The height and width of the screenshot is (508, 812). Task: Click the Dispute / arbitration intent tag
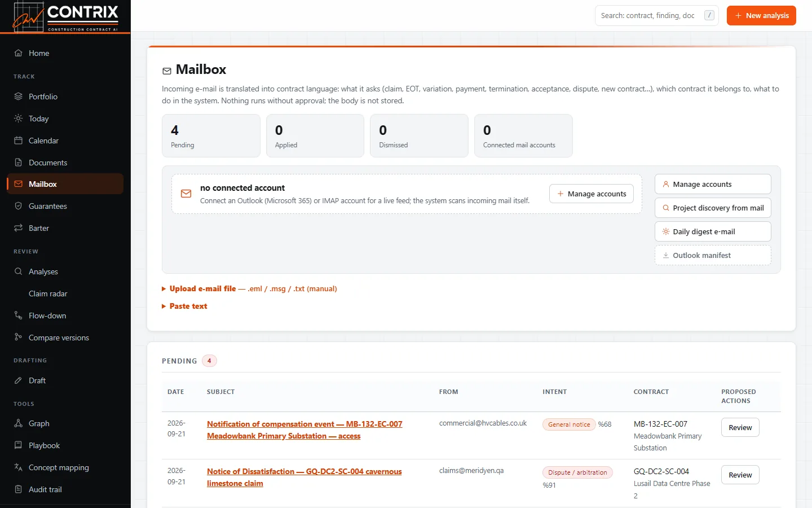tap(577, 472)
